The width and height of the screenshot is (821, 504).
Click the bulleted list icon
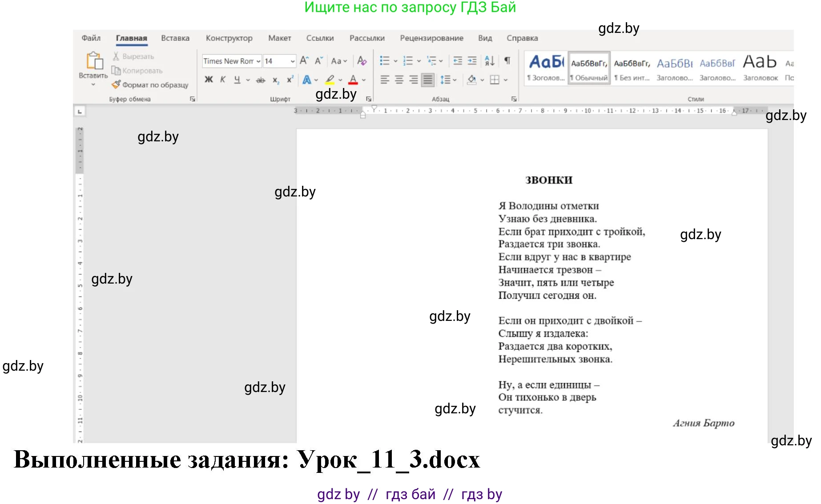click(385, 61)
